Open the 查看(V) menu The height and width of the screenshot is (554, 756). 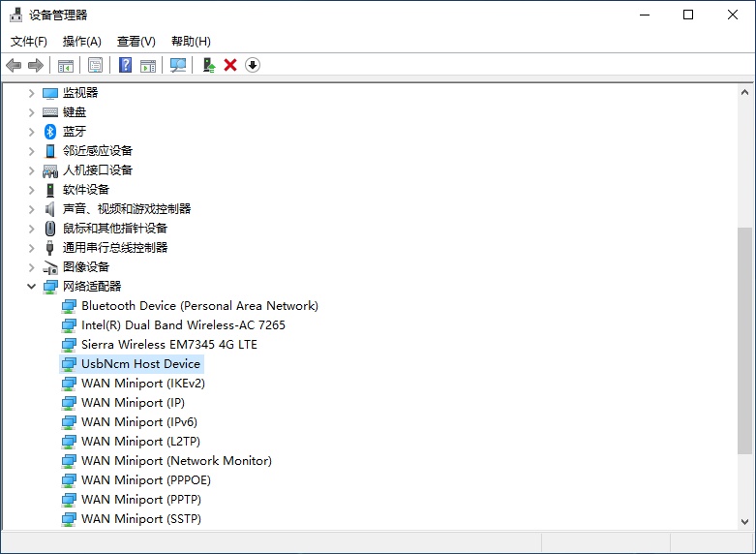[136, 42]
